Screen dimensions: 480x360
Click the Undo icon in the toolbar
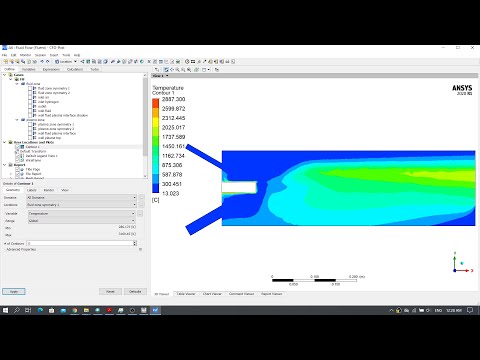pos(42,62)
